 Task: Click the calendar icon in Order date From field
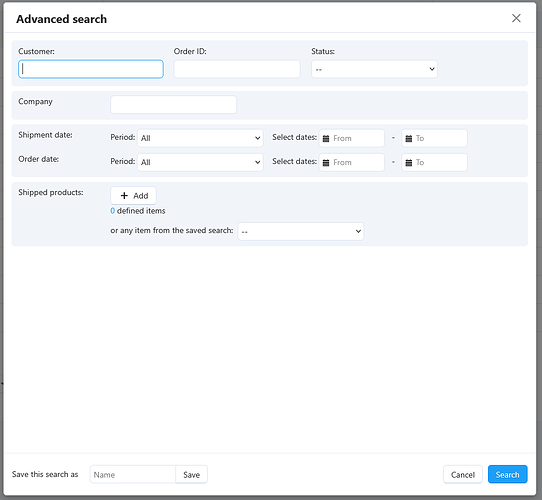point(326,163)
